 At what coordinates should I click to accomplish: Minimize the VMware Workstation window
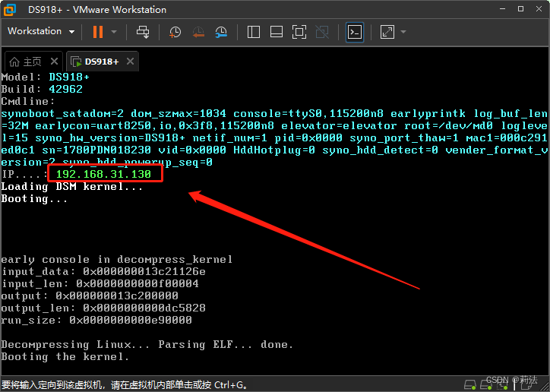[x=503, y=9]
